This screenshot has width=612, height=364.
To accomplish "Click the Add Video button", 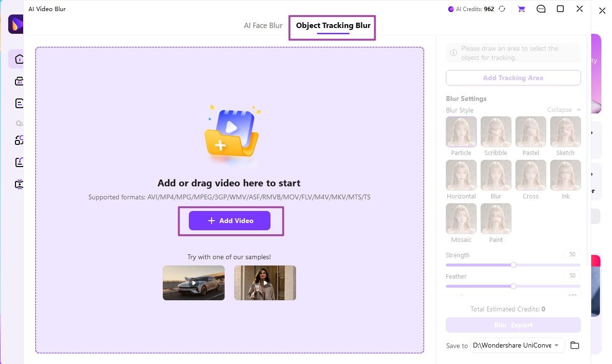I will click(x=229, y=221).
